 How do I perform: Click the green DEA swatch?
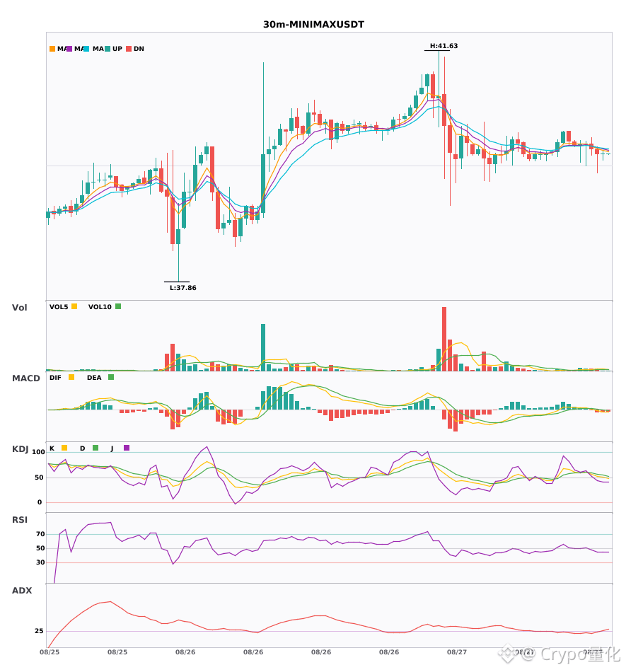[x=111, y=377]
